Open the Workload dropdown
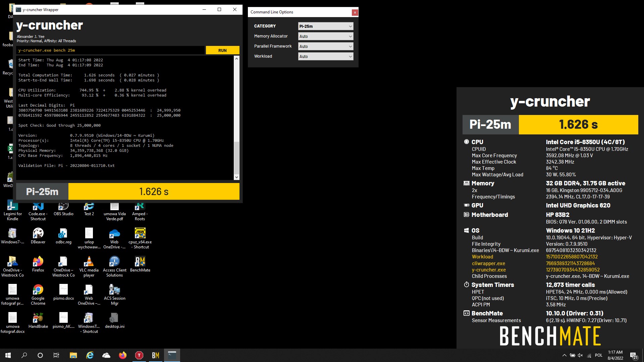 coord(325,56)
